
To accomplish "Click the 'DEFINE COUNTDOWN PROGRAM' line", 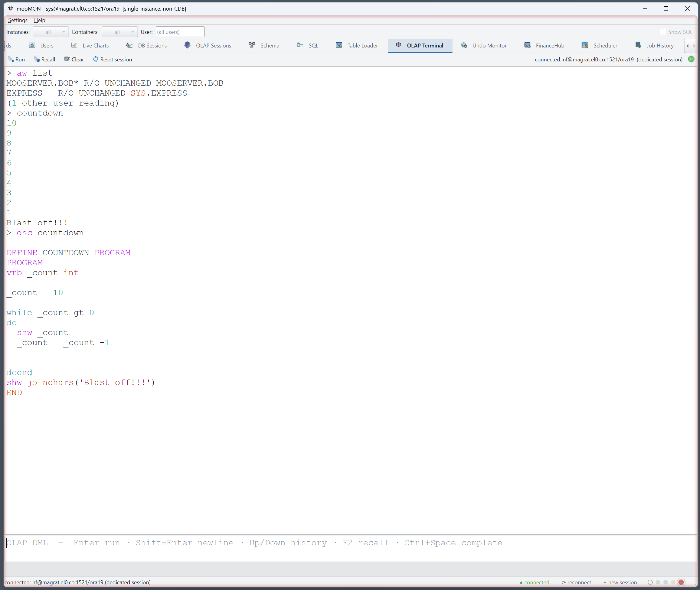I will coord(69,253).
